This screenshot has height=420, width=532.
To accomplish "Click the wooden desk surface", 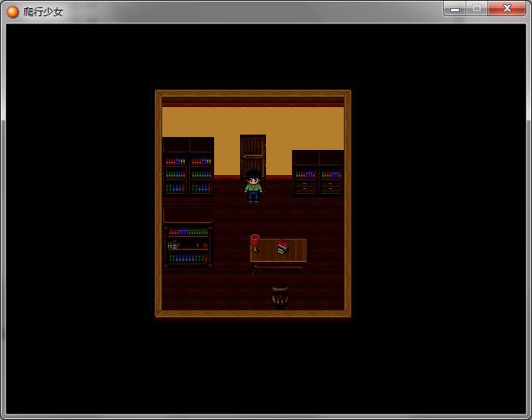I will (x=278, y=251).
